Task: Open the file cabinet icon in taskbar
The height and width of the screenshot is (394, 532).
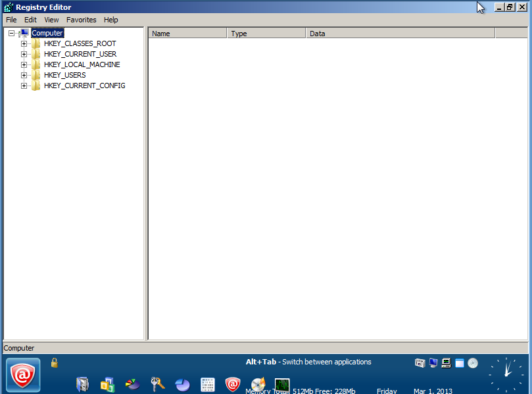Action: point(82,385)
